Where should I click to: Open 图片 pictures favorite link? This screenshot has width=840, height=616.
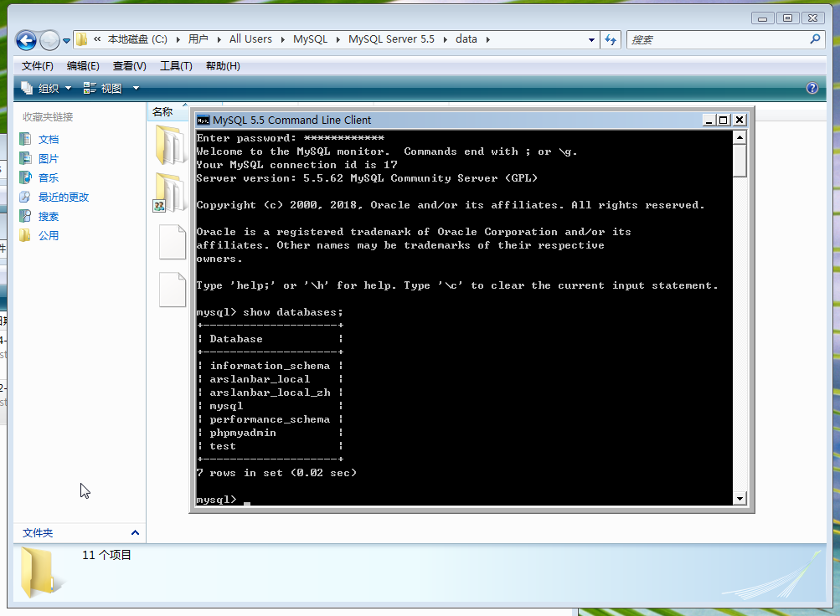tap(49, 159)
